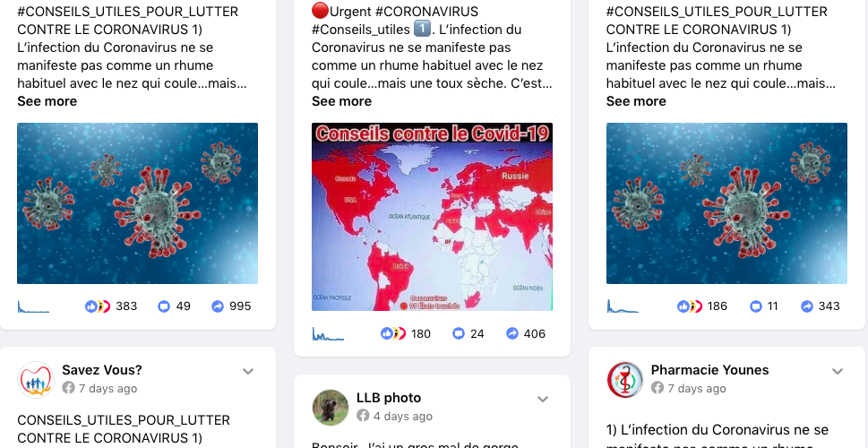
Task: Click the shares icon beside 995
Action: [x=218, y=306]
